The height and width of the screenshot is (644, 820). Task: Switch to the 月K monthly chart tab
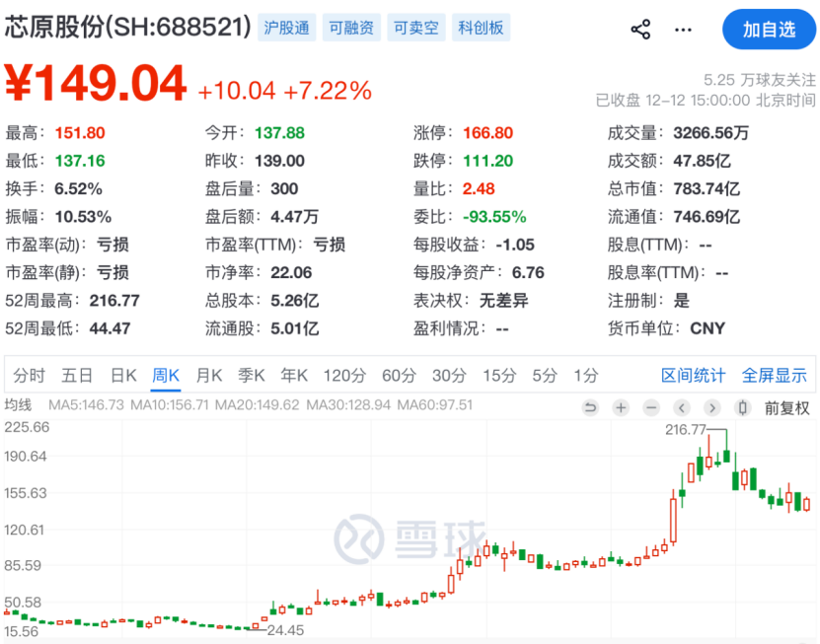tap(209, 375)
